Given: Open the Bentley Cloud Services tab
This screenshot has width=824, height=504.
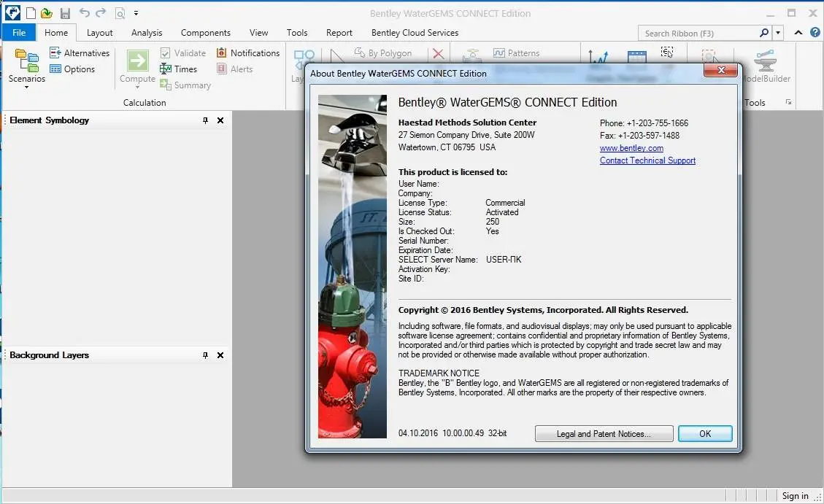Looking at the screenshot, I should pos(415,33).
